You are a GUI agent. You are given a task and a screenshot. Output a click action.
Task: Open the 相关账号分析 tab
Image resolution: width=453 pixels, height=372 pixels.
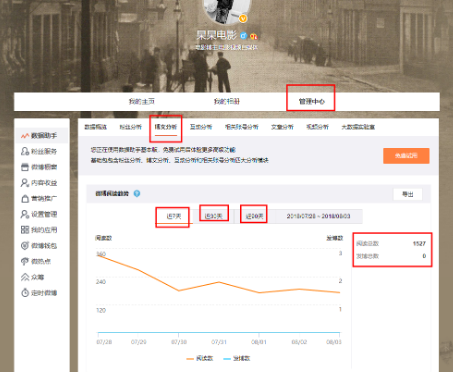click(x=242, y=127)
